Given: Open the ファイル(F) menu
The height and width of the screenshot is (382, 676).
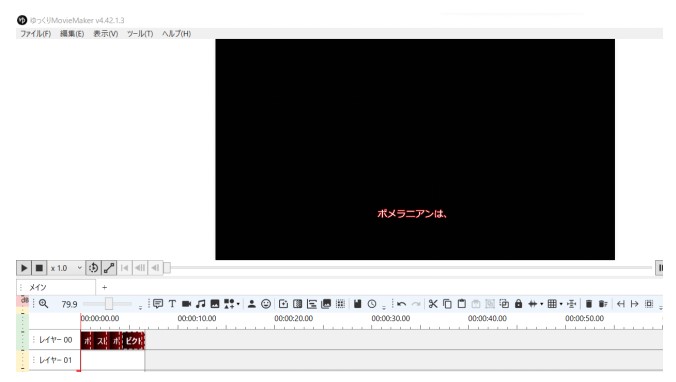Looking at the screenshot, I should tap(35, 34).
